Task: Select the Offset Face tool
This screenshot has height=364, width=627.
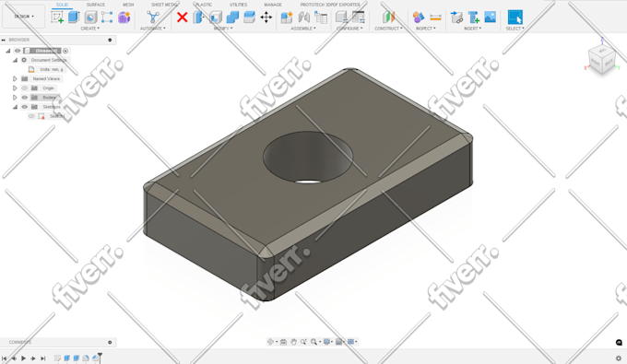Action: pos(249,18)
